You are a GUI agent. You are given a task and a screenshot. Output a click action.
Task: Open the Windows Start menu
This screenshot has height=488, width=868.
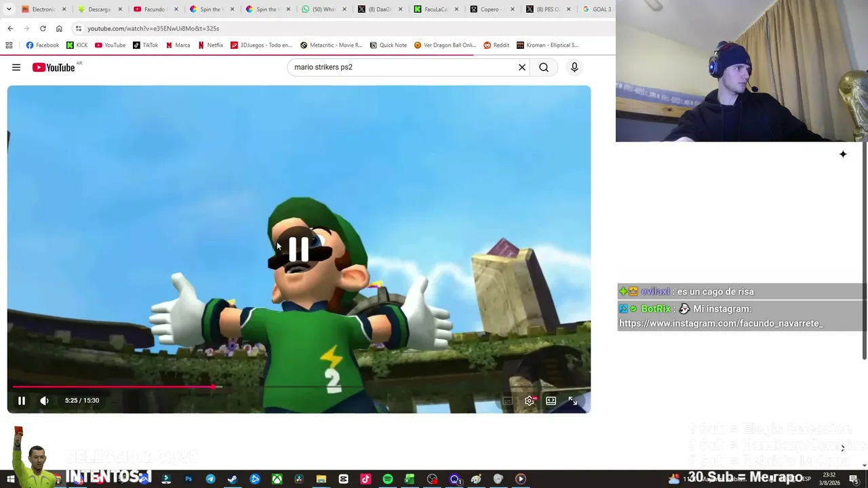(11, 479)
